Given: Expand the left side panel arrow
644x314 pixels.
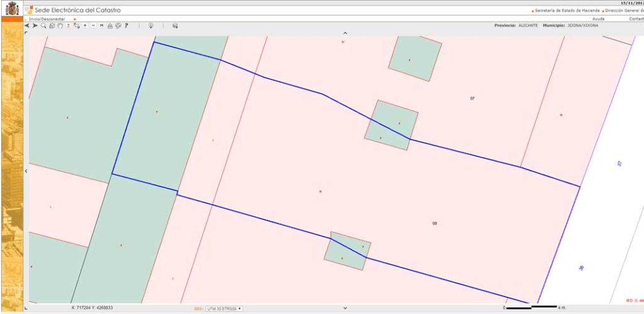Looking at the screenshot, I should (x=26, y=171).
